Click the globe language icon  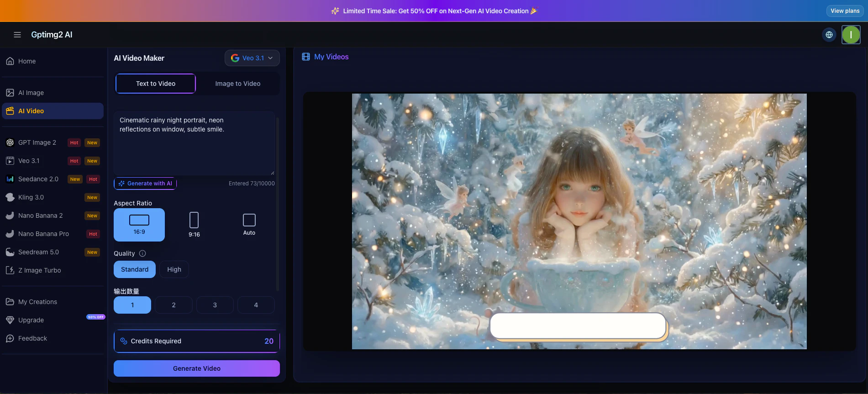(829, 35)
